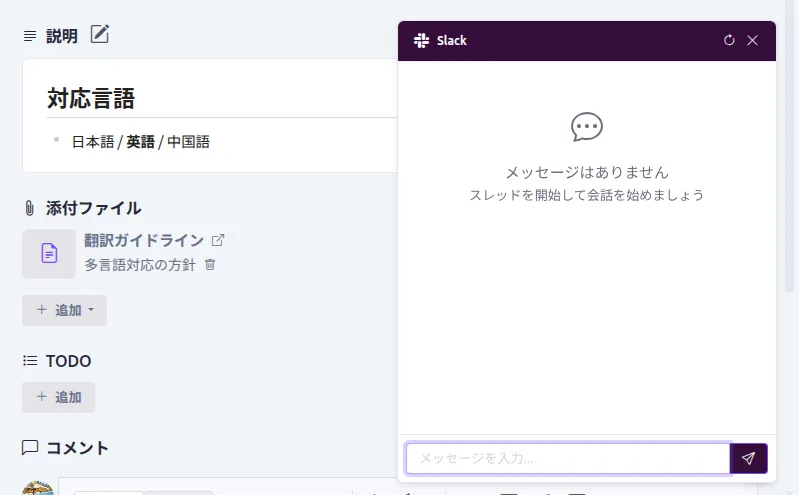The width and height of the screenshot is (799, 495).
Task: Click the 説明 lines icon
Action: coord(30,36)
